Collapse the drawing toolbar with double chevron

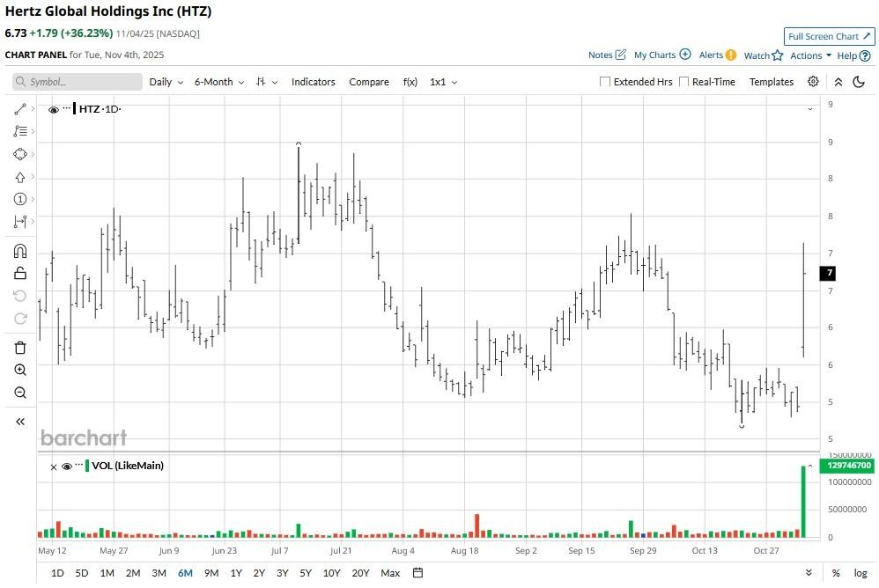point(20,422)
